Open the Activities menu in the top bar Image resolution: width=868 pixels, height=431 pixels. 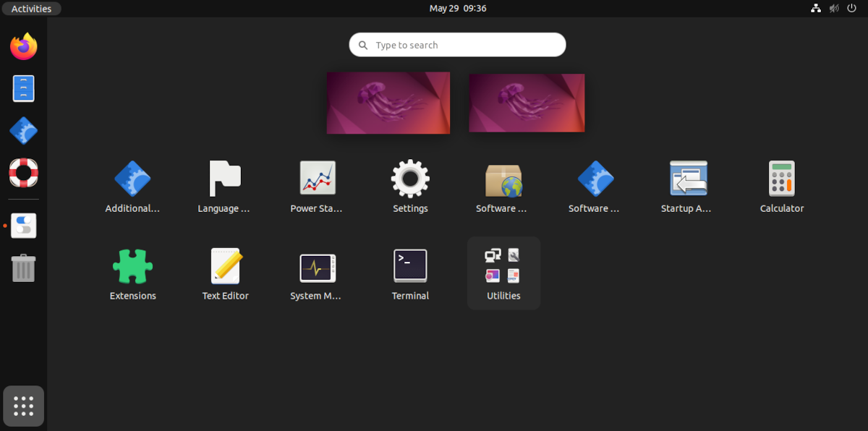pyautogui.click(x=31, y=8)
